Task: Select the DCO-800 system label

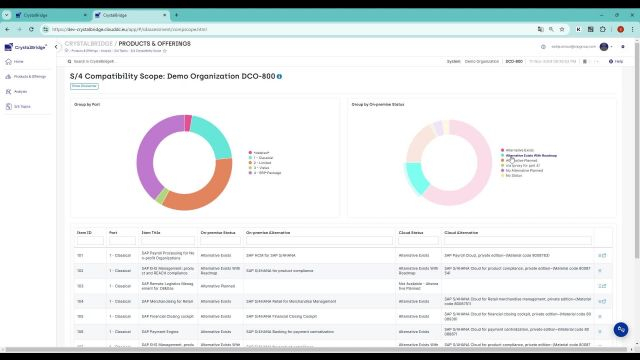Action: tap(514, 62)
